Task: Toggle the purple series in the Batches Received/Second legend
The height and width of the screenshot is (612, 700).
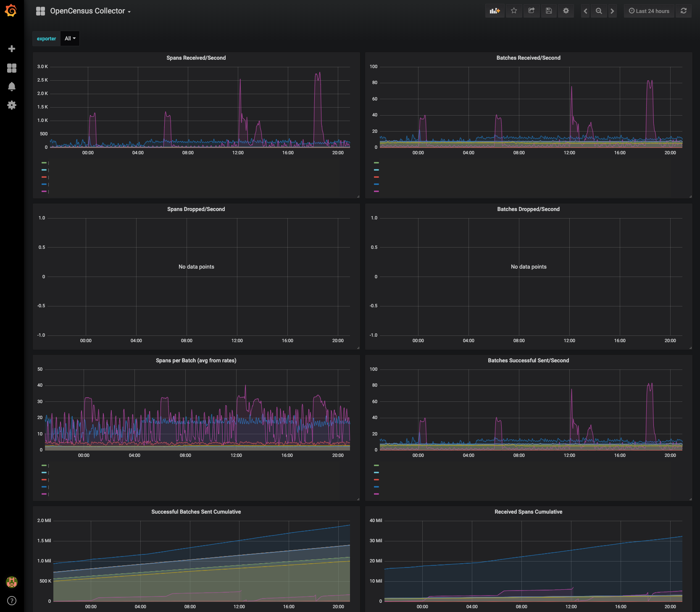Action: click(376, 191)
